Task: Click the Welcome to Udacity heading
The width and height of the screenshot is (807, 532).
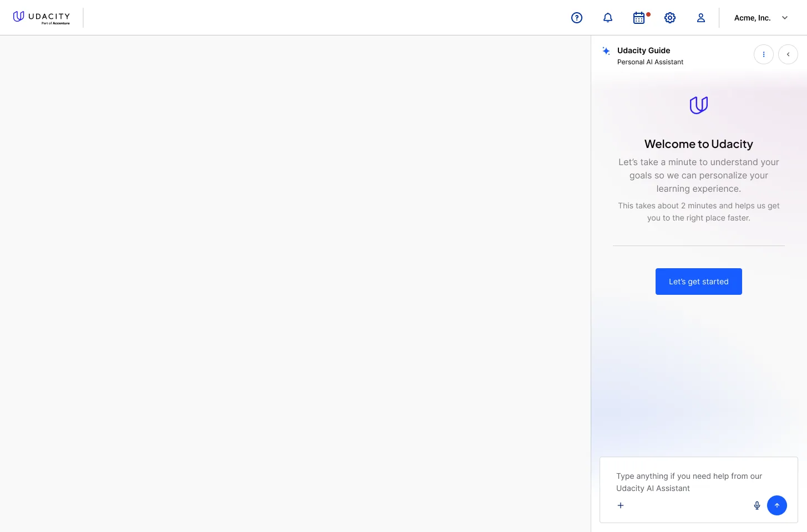Action: point(699,144)
